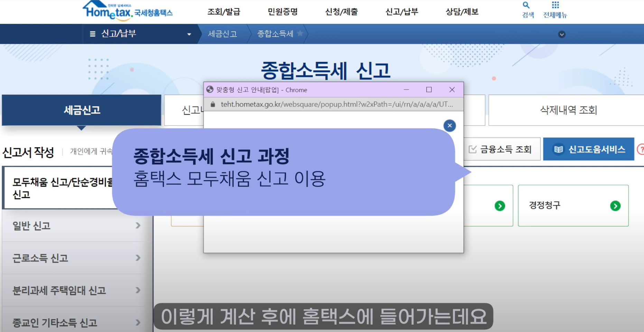Select the 종교인 기타소득 신고 label
The height and width of the screenshot is (332, 644).
55,323
